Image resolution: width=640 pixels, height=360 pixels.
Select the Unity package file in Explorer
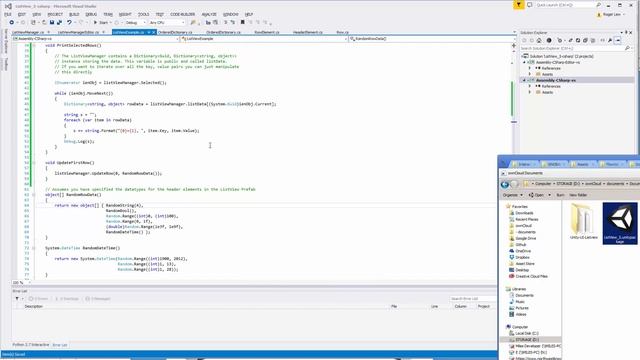620,224
